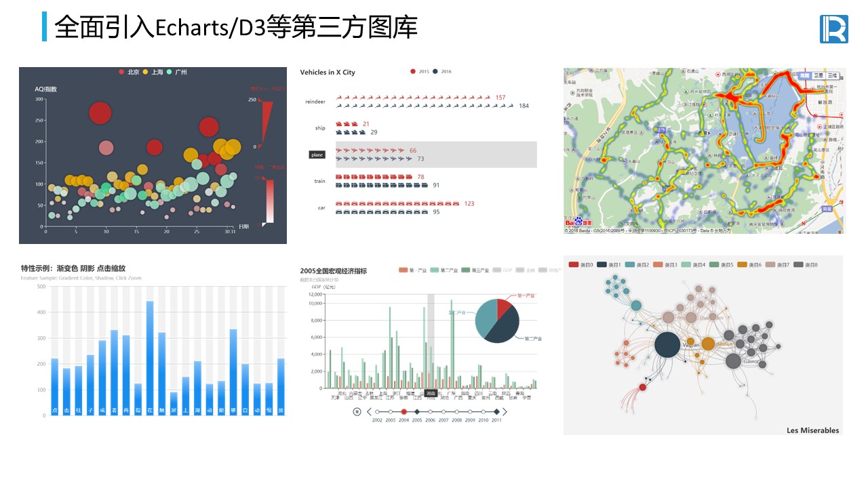Select the 2008 timeline point
The height and width of the screenshot is (488, 868).
457,412
